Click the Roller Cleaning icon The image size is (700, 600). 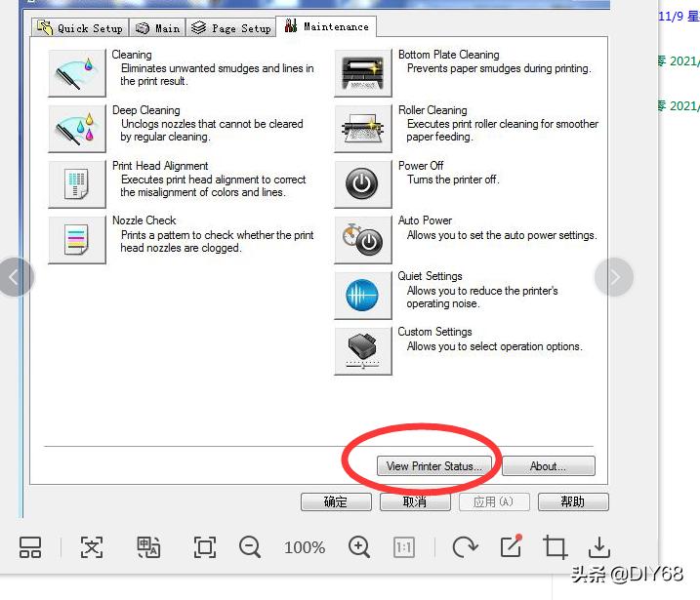point(363,129)
